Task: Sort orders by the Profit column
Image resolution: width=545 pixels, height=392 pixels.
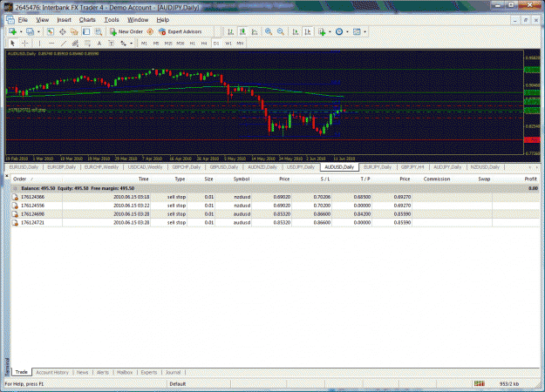Action: (x=516, y=179)
